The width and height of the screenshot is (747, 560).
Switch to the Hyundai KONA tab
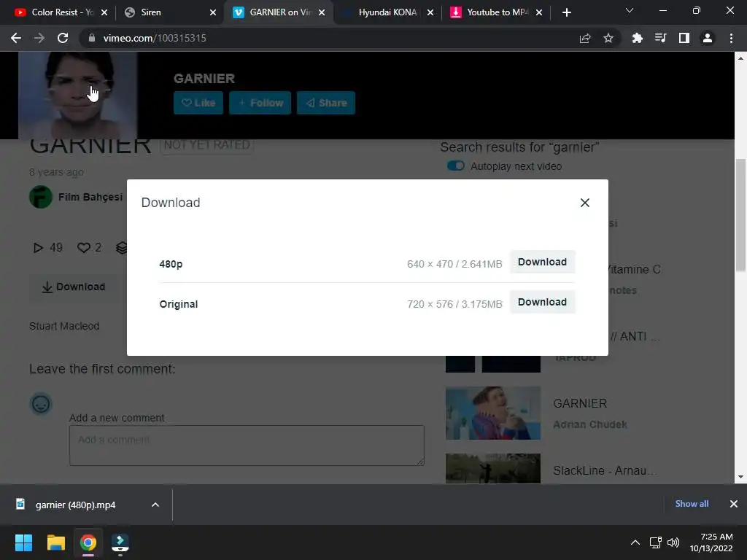(x=388, y=12)
